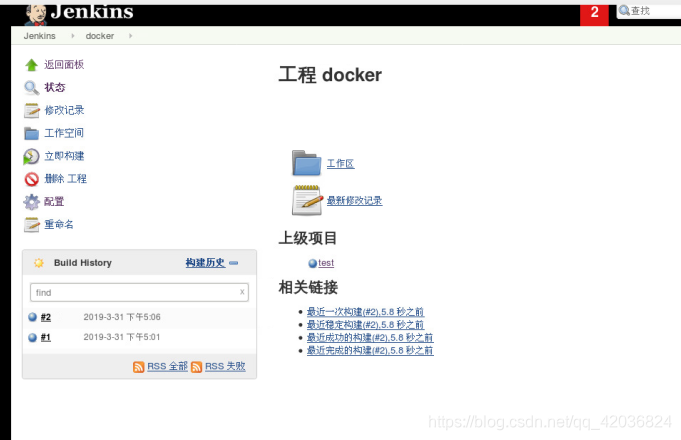The width and height of the screenshot is (681, 440).
Task: Open 配置 in the sidebar
Action: 54,202
